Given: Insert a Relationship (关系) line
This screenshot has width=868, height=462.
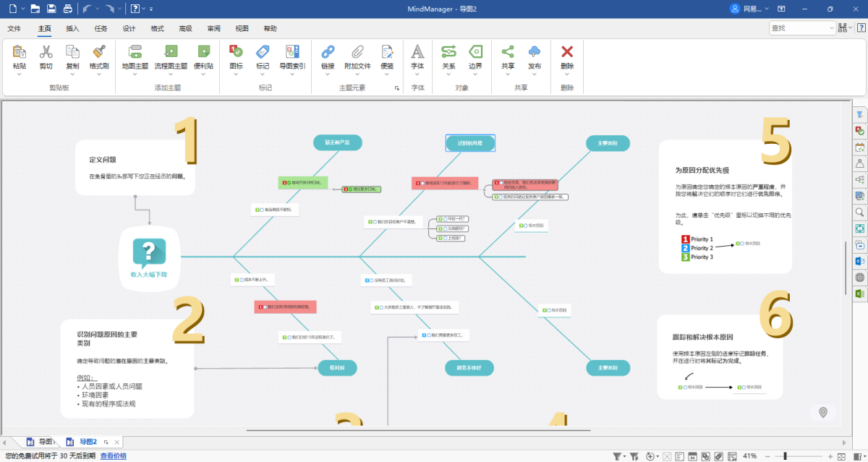Looking at the screenshot, I should click(x=448, y=51).
